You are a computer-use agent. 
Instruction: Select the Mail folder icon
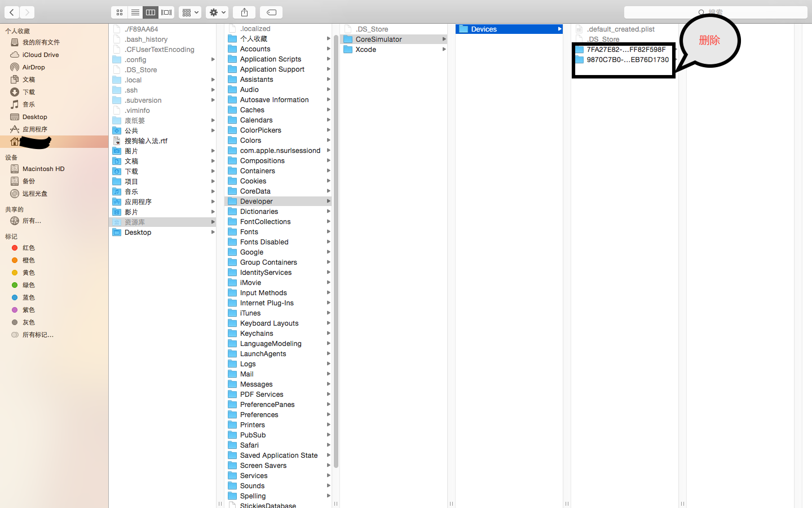[232, 374]
